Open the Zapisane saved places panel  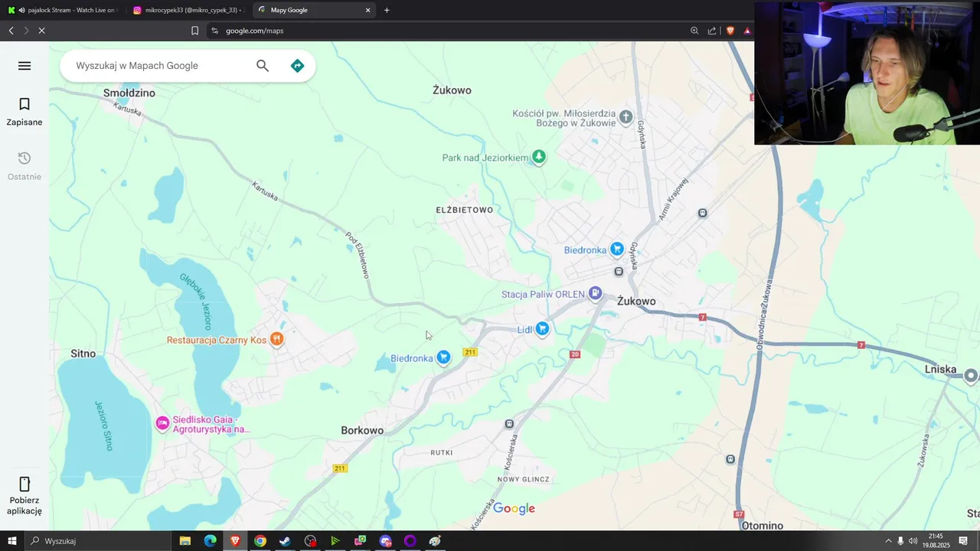click(x=24, y=112)
